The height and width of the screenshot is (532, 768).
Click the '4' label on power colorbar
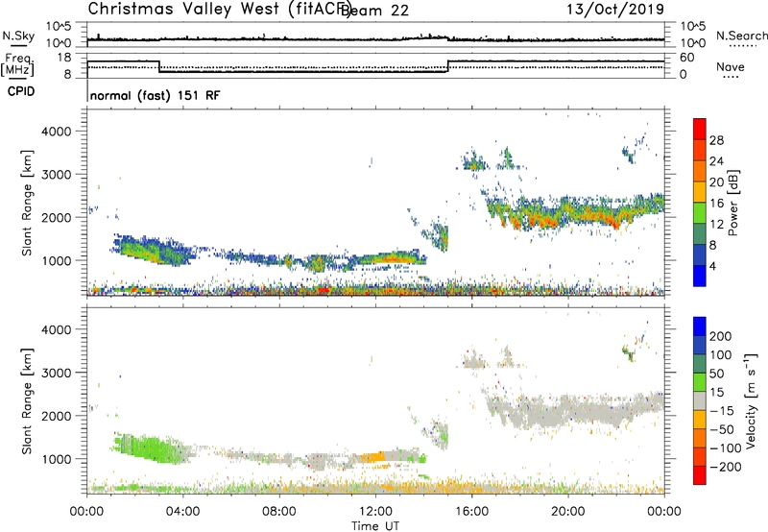713,266
